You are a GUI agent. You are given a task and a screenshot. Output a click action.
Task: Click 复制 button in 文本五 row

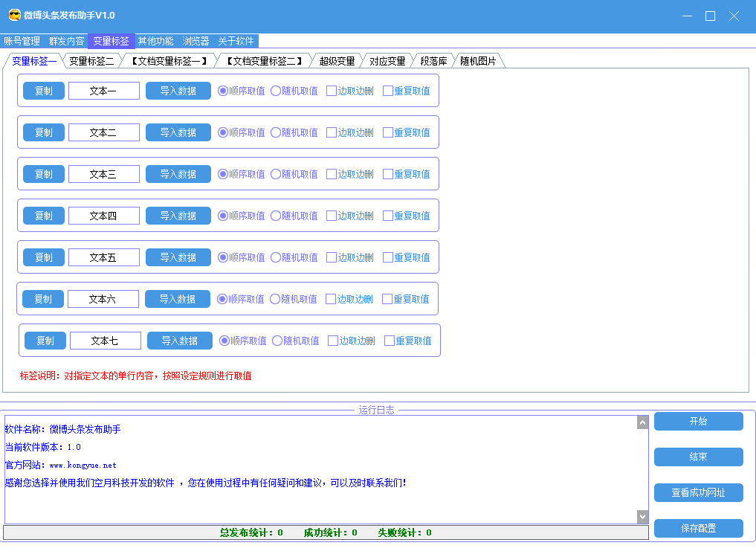[x=44, y=257]
